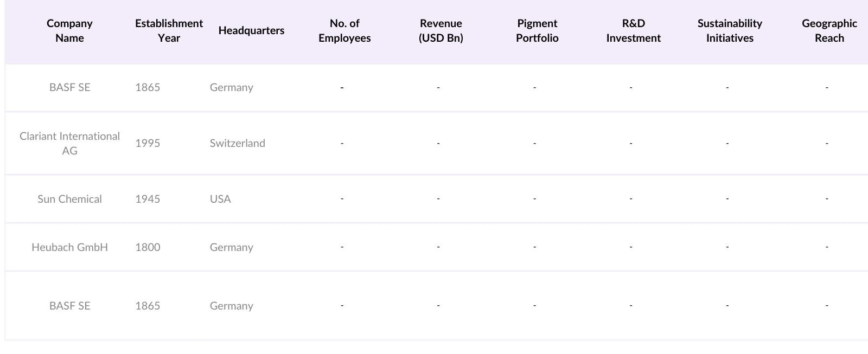This screenshot has width=868, height=354.
Task: Click the 1995 establishment year cell
Action: (x=148, y=144)
